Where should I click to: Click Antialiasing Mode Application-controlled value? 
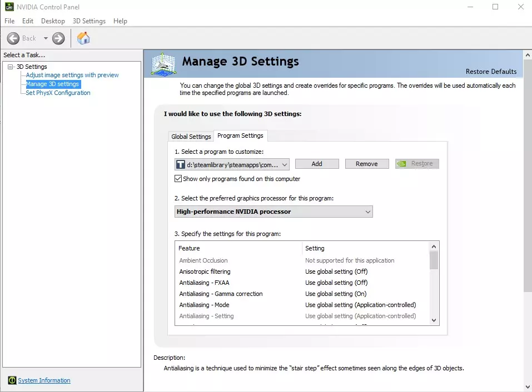360,305
